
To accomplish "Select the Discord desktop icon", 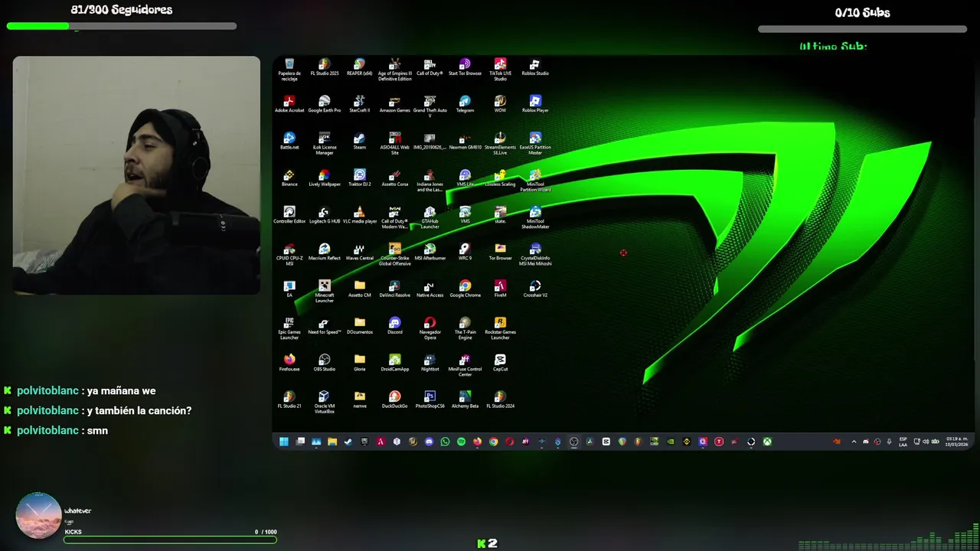I will 395,325.
